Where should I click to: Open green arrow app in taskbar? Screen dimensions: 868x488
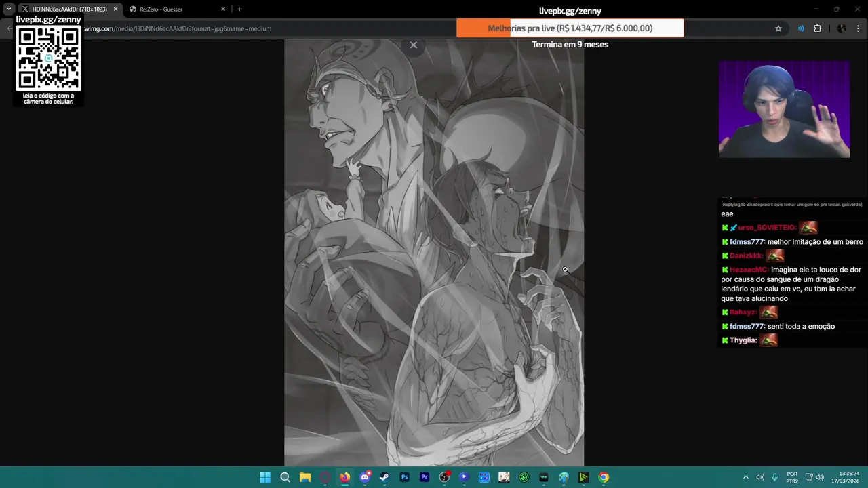tap(583, 477)
